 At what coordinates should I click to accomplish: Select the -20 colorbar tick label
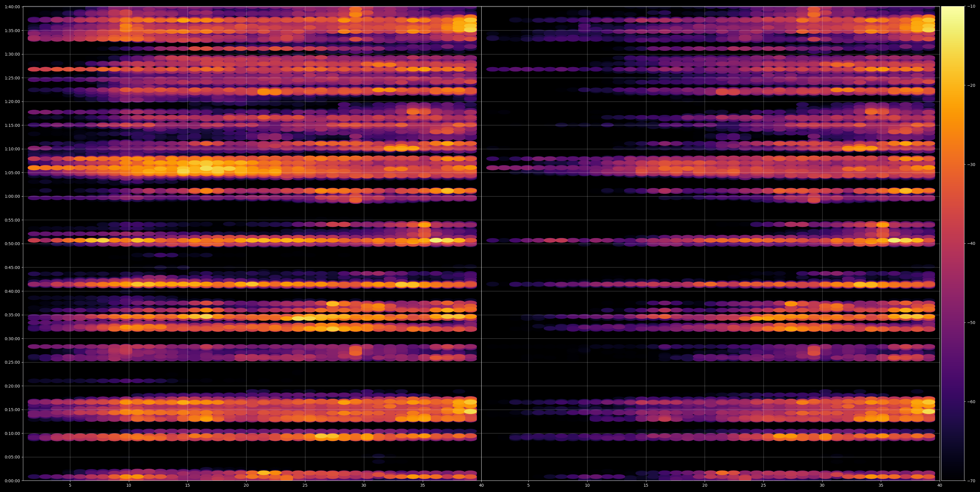971,86
